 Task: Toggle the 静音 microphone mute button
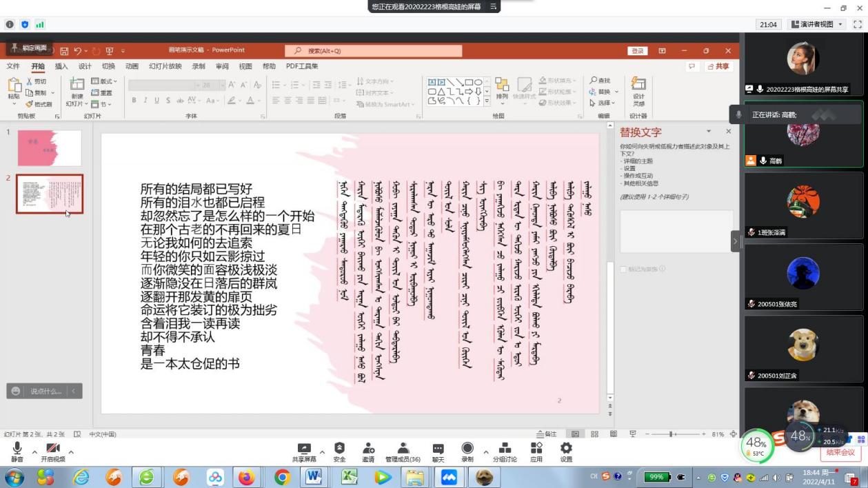click(x=17, y=449)
